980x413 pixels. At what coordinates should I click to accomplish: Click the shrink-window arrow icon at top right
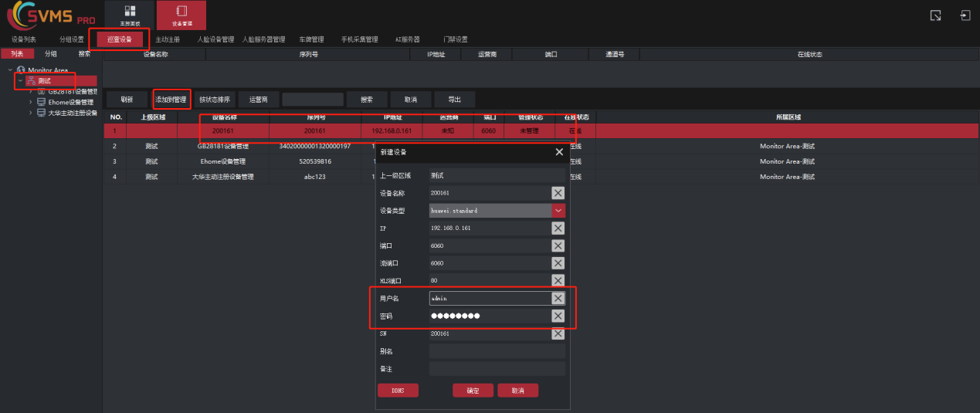pyautogui.click(x=935, y=15)
